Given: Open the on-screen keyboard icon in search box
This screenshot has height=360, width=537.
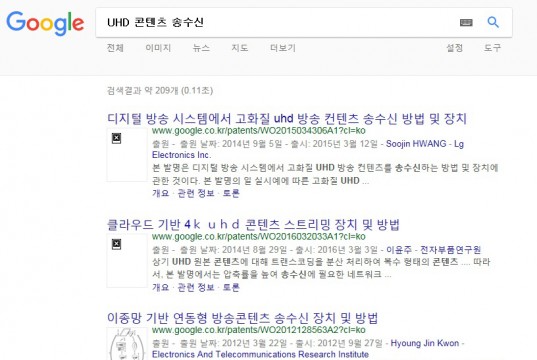Looking at the screenshot, I should (466, 23).
